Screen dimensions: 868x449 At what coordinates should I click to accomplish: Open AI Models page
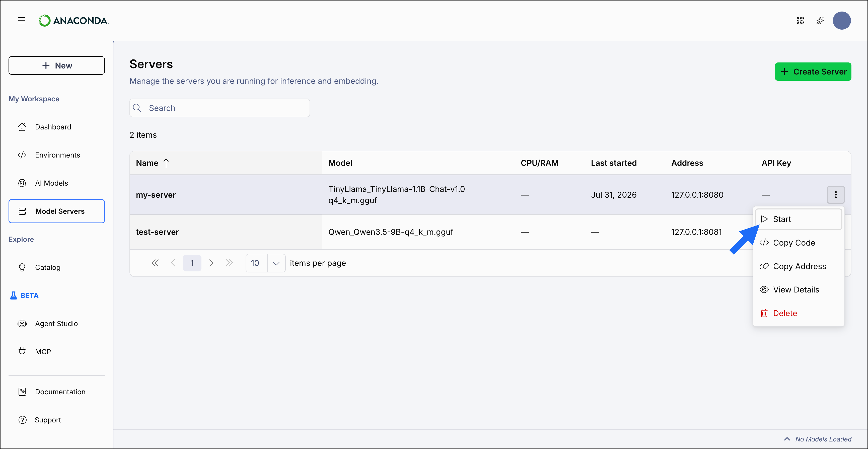(57, 183)
